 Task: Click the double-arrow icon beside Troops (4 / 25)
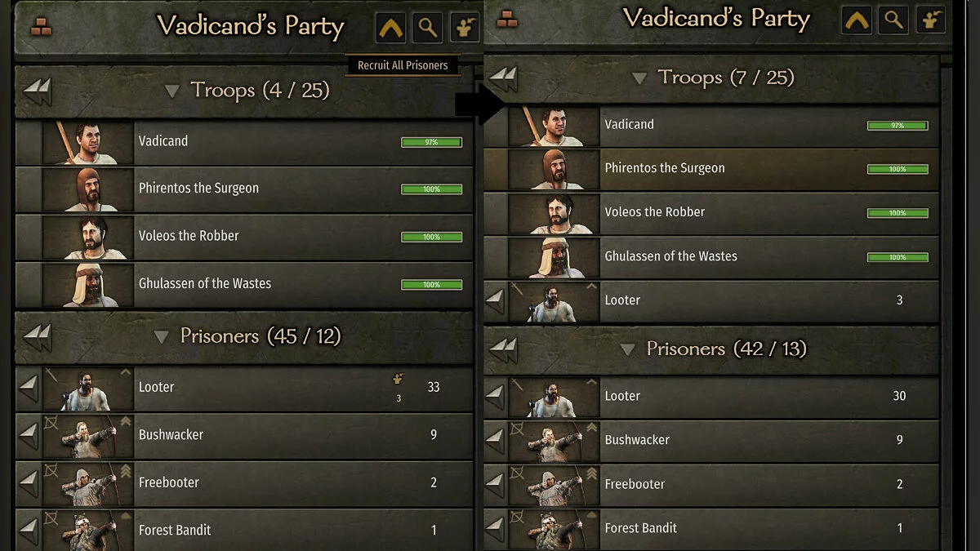[38, 91]
